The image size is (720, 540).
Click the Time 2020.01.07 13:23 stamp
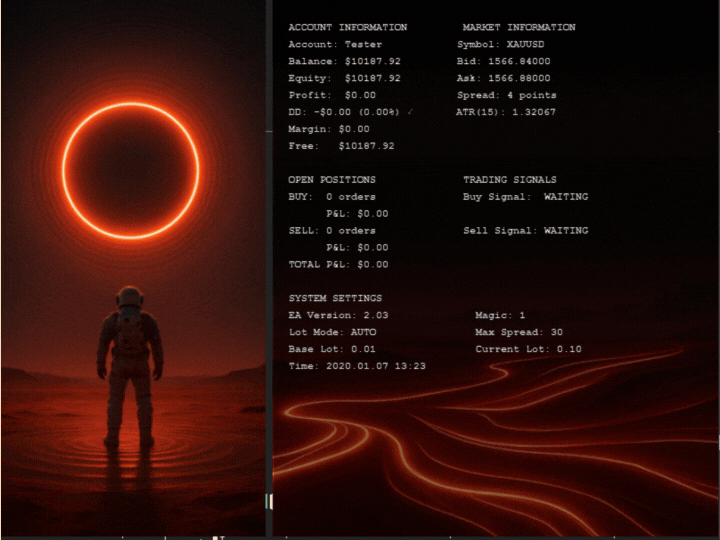tap(357, 366)
